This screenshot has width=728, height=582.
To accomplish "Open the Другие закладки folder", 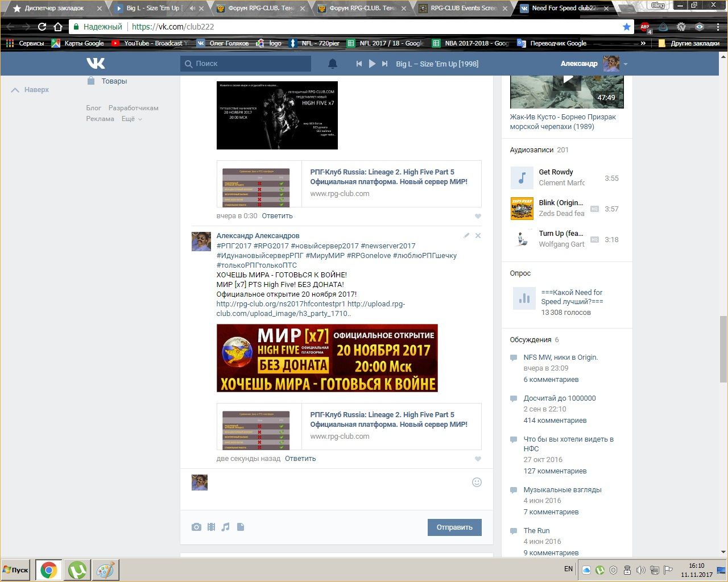I will click(x=688, y=43).
